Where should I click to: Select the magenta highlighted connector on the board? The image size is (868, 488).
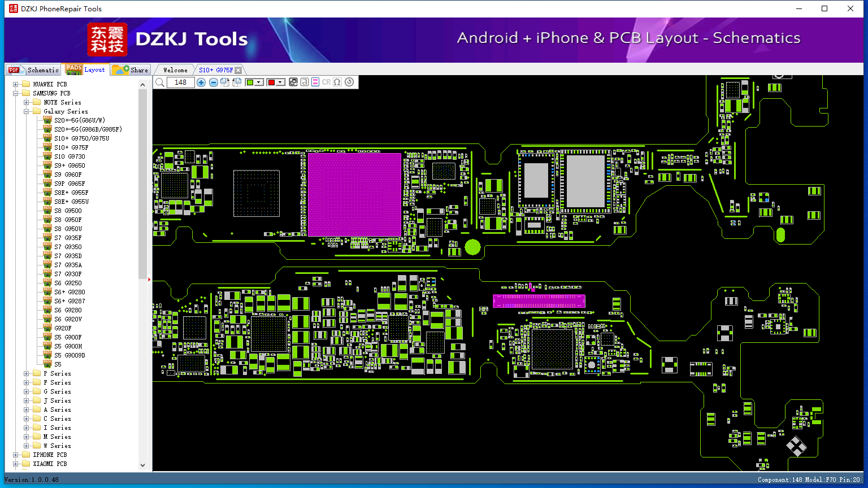tap(539, 301)
